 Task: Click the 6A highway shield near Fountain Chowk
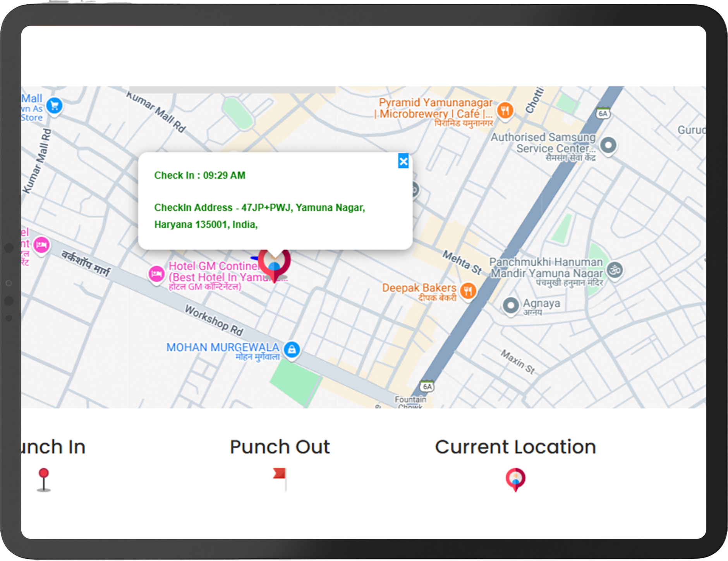coord(427,386)
